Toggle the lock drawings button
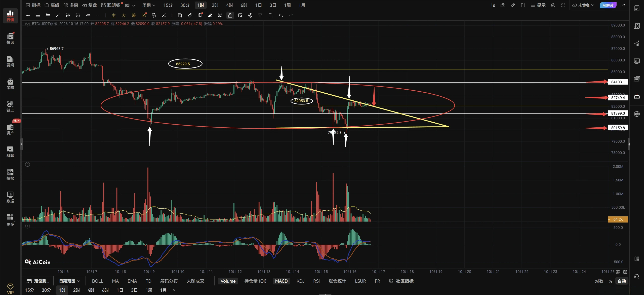644x295 pixels. [230, 15]
